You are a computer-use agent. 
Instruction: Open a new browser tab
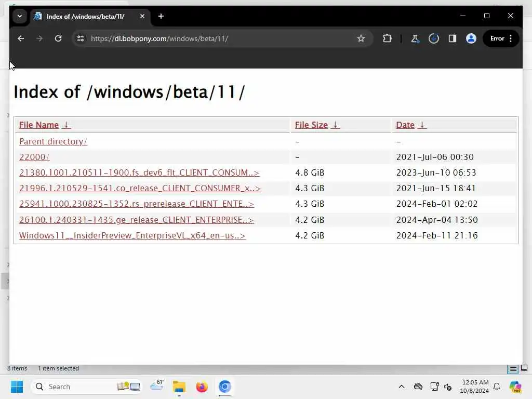pyautogui.click(x=161, y=16)
